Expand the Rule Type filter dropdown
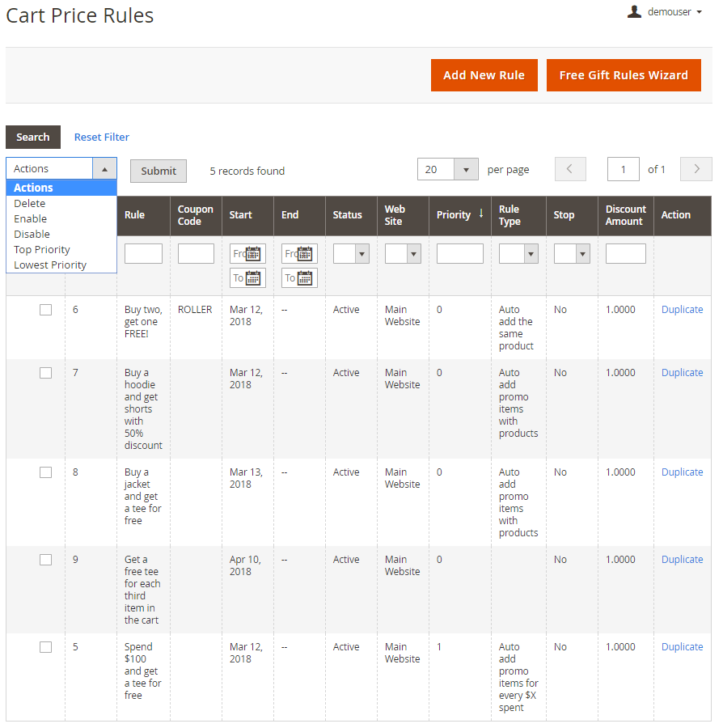This screenshot has width=723, height=728. click(x=518, y=254)
